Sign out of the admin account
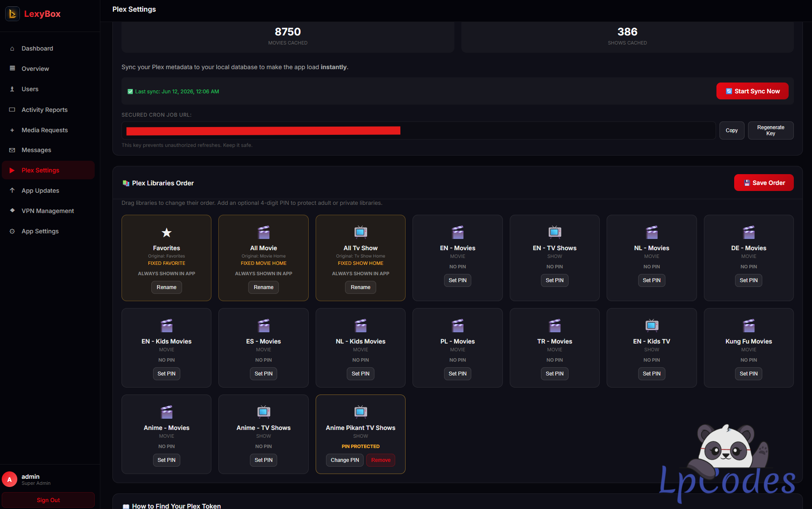Screen dimensions: 812x509 click(48, 500)
